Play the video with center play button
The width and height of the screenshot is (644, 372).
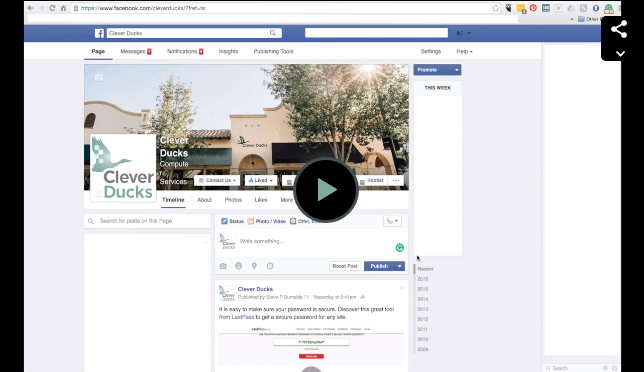326,190
